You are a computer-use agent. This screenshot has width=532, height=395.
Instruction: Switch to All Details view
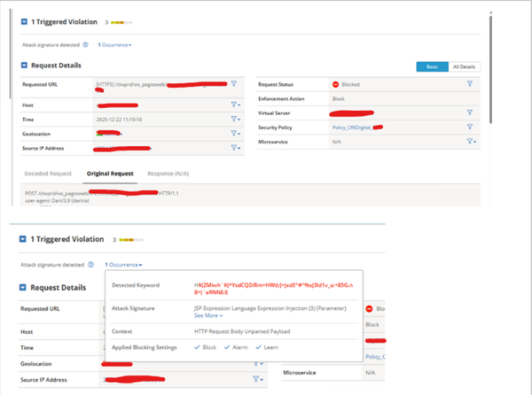tap(464, 66)
